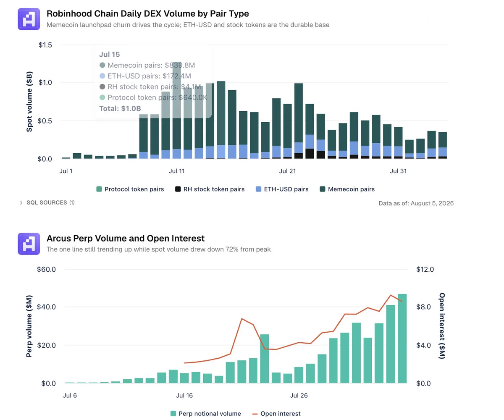504x420 pixels.
Task: Toggle the ETH-USD pairs legend item
Action: 282,189
